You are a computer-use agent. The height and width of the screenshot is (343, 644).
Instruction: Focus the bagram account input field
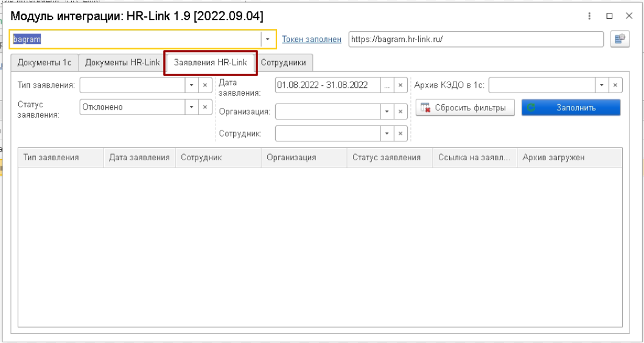coord(136,39)
